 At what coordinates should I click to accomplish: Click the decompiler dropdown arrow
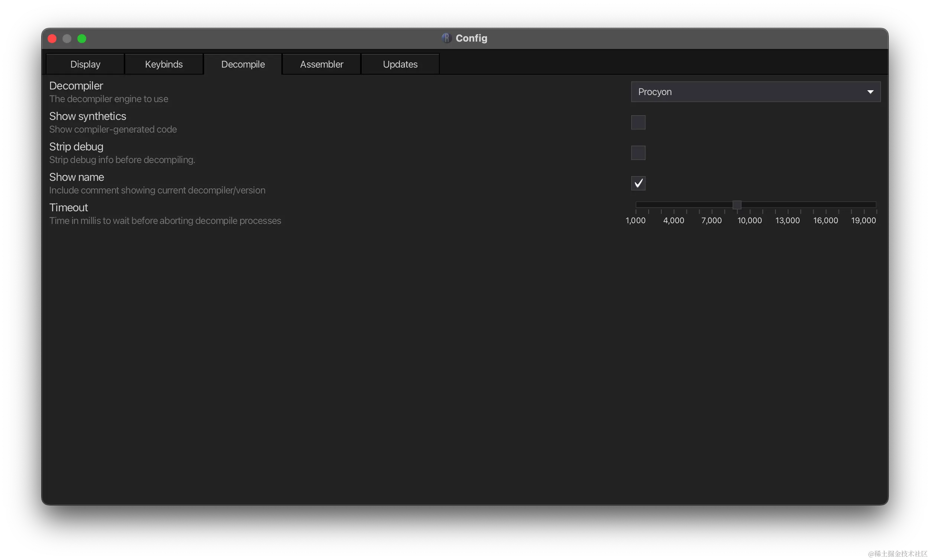coord(870,92)
